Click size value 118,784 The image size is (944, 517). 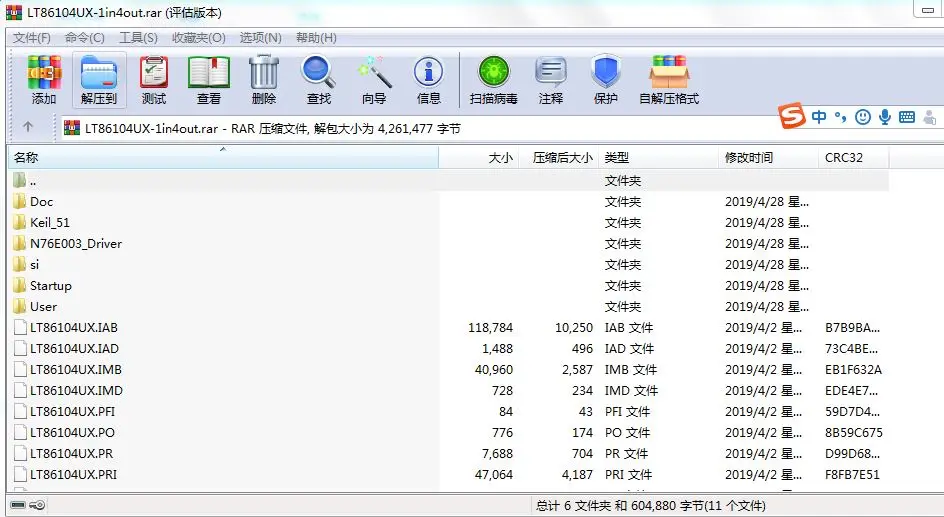(490, 328)
